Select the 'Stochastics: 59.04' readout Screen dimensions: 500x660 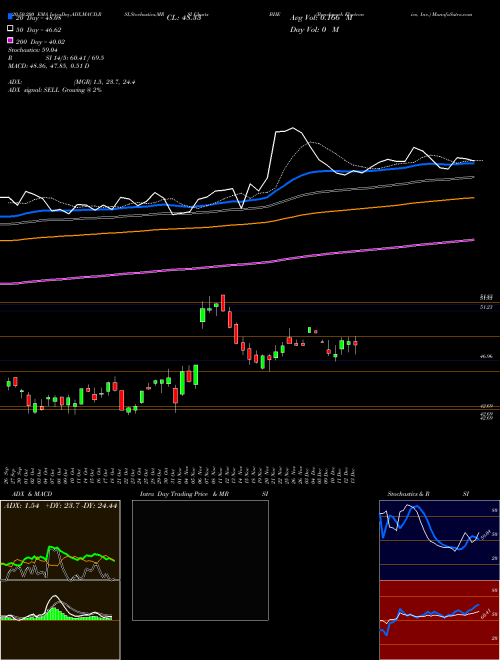[32, 50]
